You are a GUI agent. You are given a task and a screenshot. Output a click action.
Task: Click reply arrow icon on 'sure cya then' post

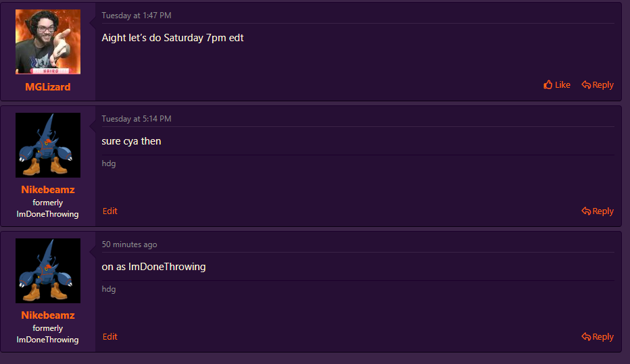click(x=586, y=211)
